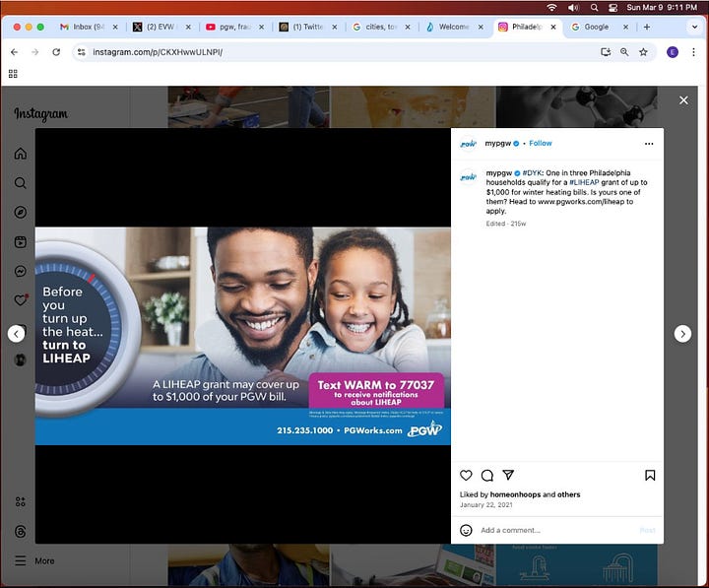Open the Instagram Home icon in sidebar
The height and width of the screenshot is (588, 709).
tap(21, 154)
